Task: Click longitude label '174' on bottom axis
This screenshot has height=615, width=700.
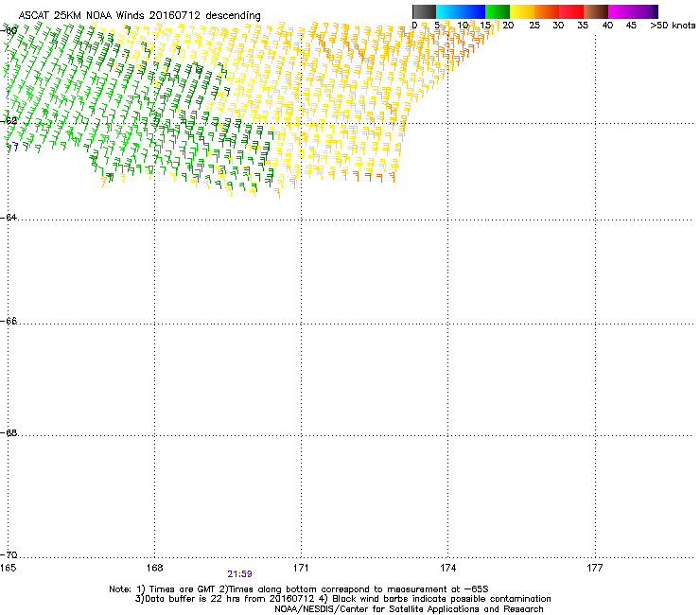Action: tap(447, 568)
